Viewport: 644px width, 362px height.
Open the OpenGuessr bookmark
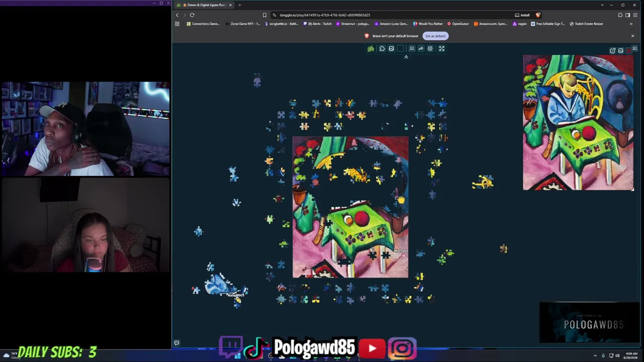click(x=458, y=24)
